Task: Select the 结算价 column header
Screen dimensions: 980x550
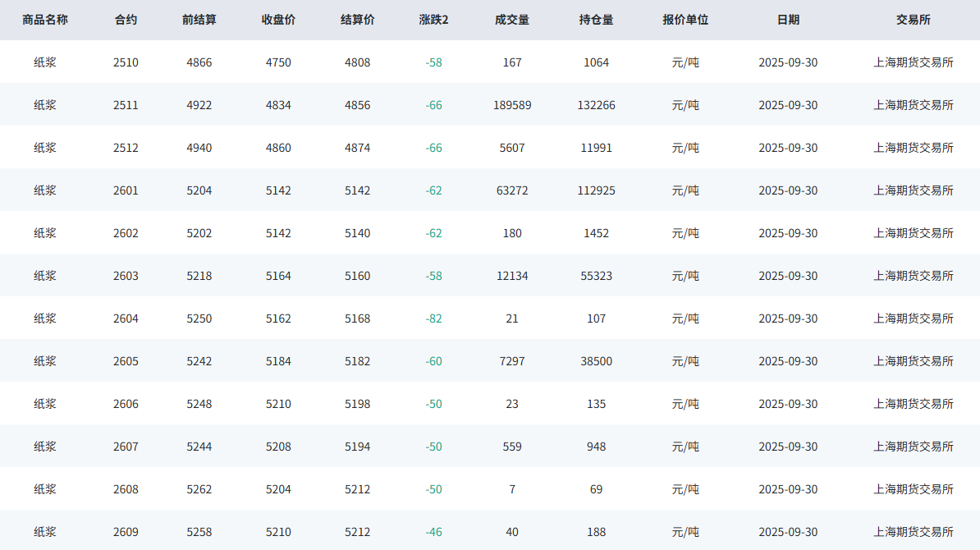Action: coord(357,20)
